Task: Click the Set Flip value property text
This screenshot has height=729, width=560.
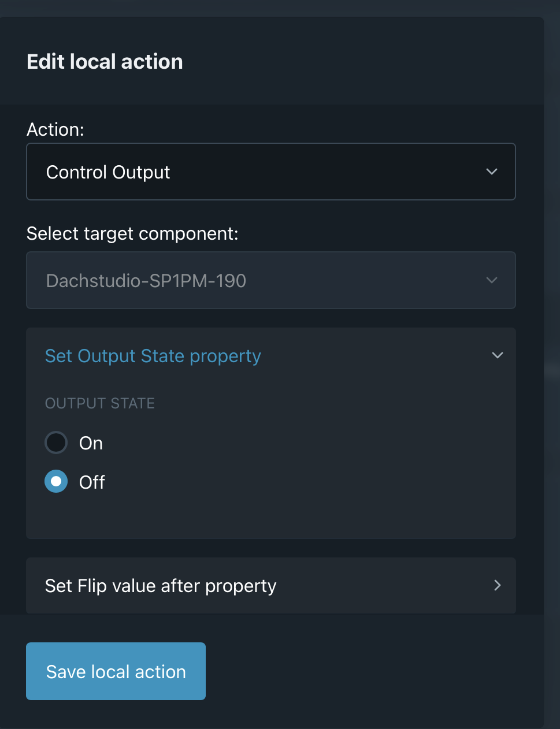Action: pyautogui.click(x=161, y=586)
